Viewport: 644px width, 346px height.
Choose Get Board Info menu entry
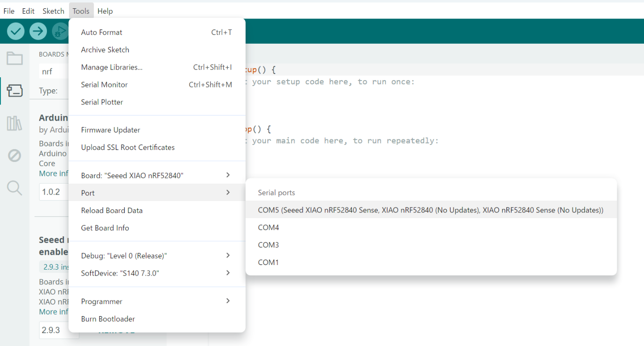(x=157, y=228)
